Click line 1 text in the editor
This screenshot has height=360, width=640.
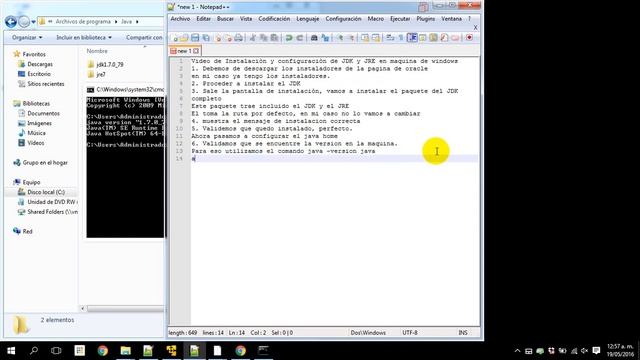coord(324,61)
